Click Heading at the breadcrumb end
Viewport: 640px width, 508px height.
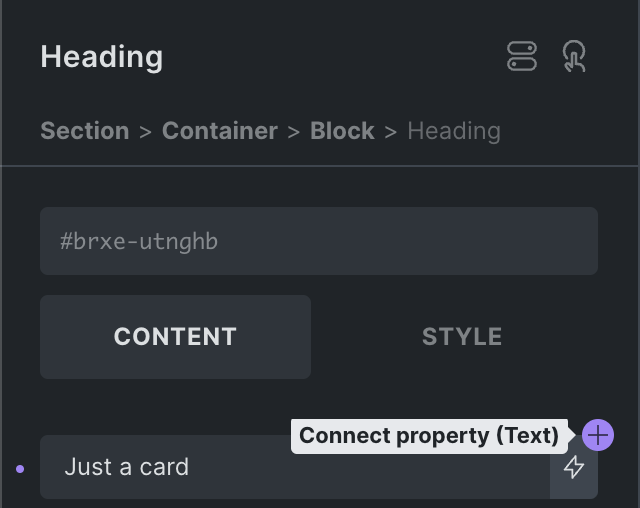click(x=454, y=131)
